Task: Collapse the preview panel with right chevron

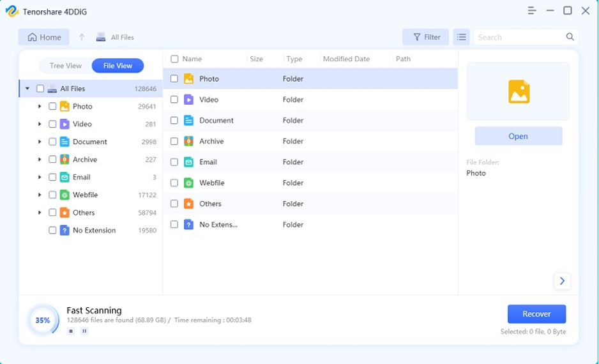Action: click(562, 281)
